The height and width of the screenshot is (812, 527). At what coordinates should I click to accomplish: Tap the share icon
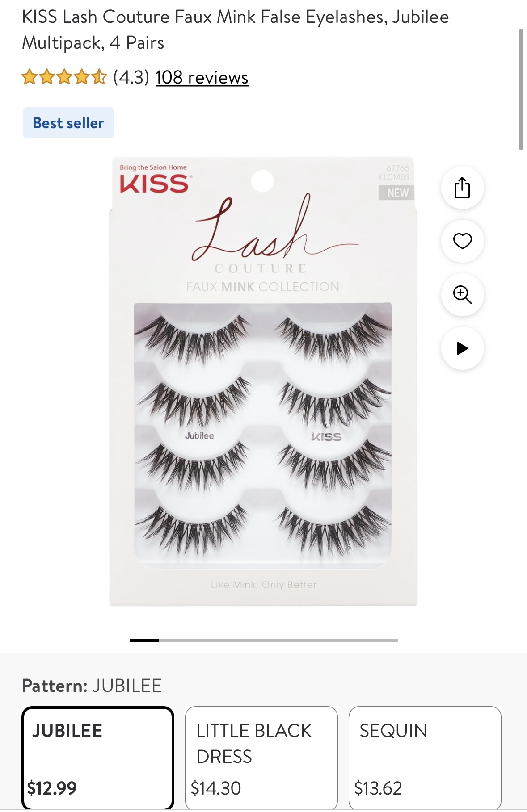pyautogui.click(x=462, y=188)
